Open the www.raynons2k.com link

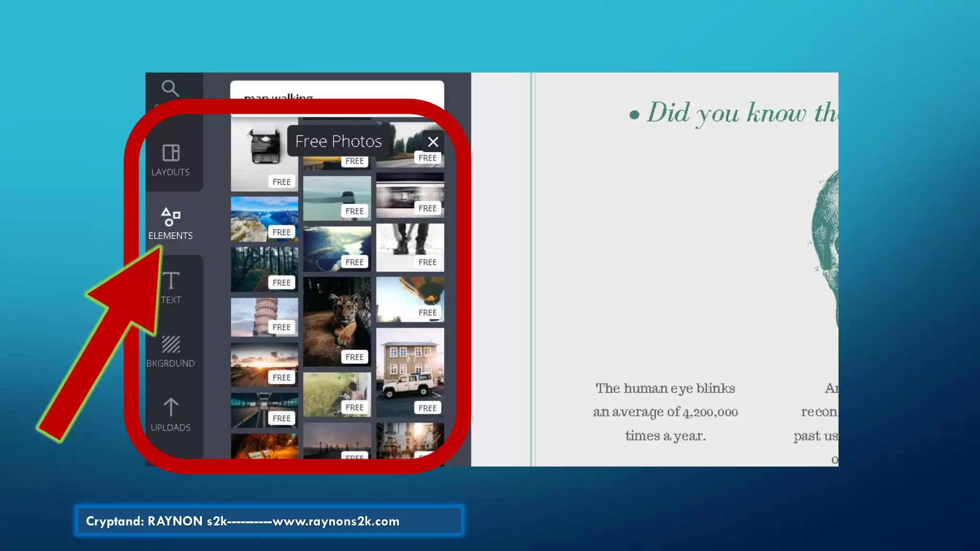point(336,521)
